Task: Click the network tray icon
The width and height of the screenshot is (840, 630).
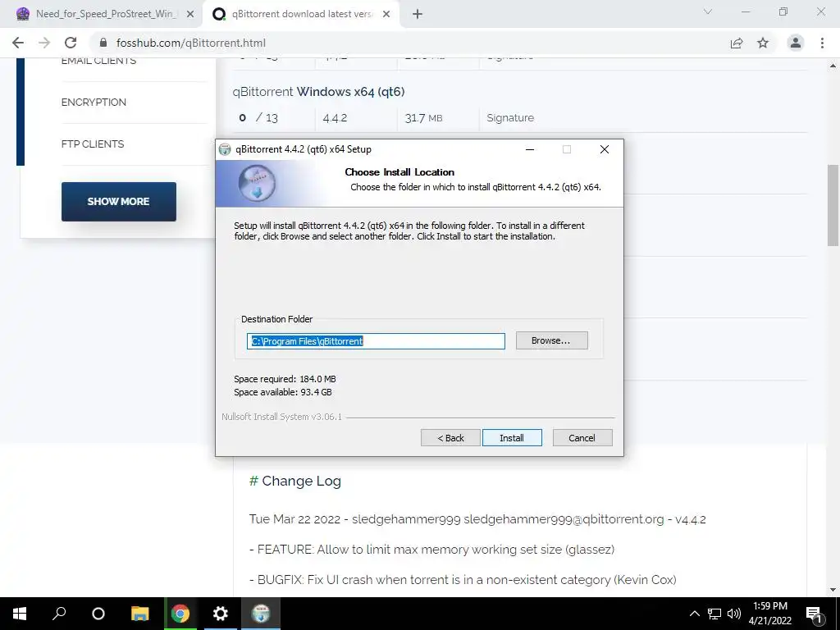Action: click(714, 614)
